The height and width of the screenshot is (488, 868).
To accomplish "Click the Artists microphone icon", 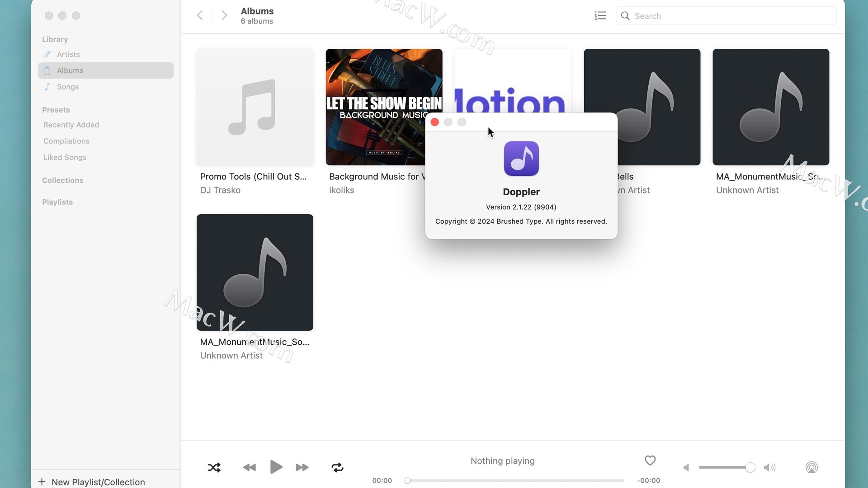I will click(x=47, y=54).
